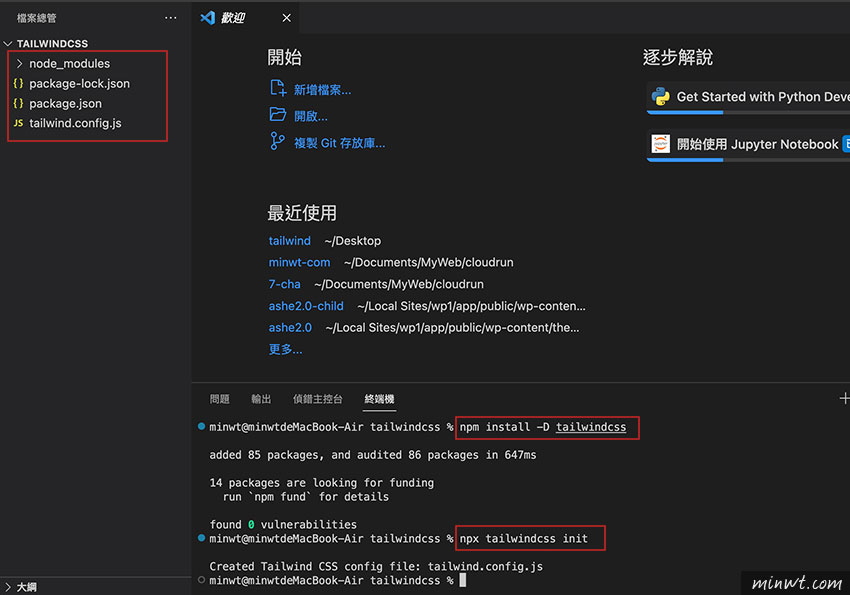The height and width of the screenshot is (595, 850).
Task: Click the 'npm install -D tailwindcss' command text
Action: (x=543, y=427)
